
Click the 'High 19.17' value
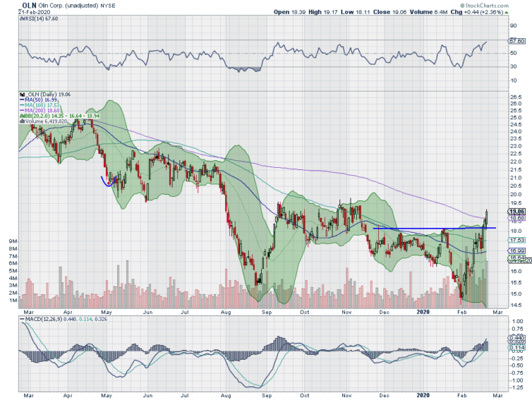(323, 12)
